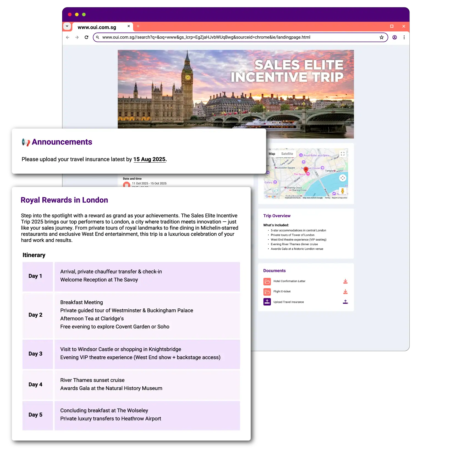Open the Flight E-ticket document link
Screen dimensions: 476x456
(x=282, y=291)
